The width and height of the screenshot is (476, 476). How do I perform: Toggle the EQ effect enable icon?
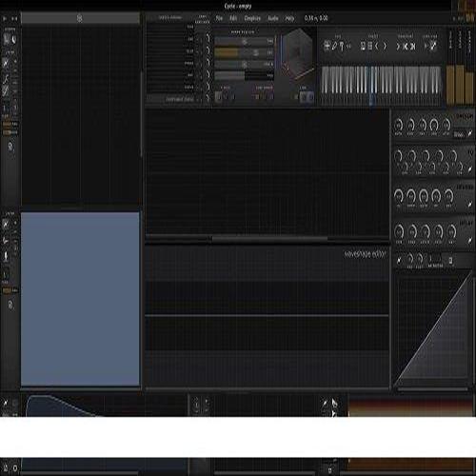point(470,169)
